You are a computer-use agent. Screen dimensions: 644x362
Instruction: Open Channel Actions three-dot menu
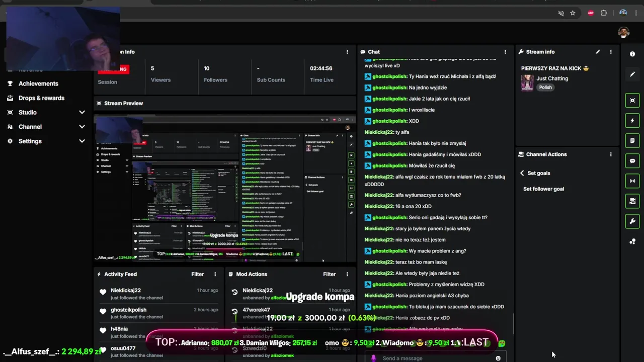pyautogui.click(x=611, y=154)
